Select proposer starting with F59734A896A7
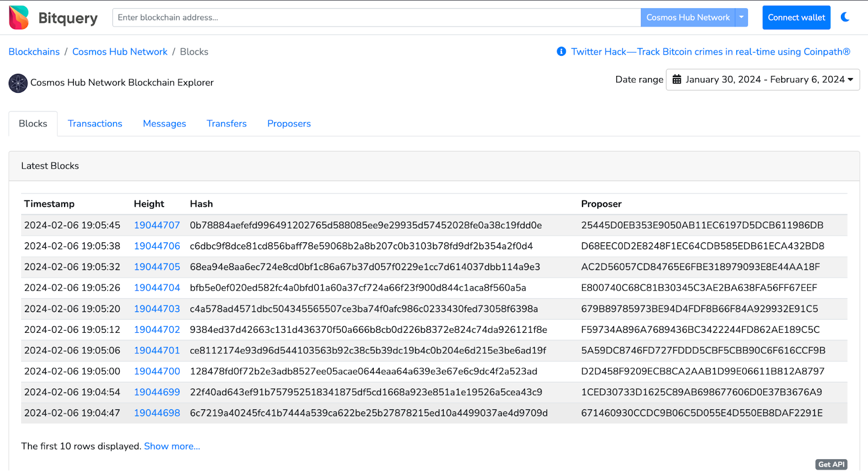Viewport: 868px width, 471px height. [x=700, y=330]
